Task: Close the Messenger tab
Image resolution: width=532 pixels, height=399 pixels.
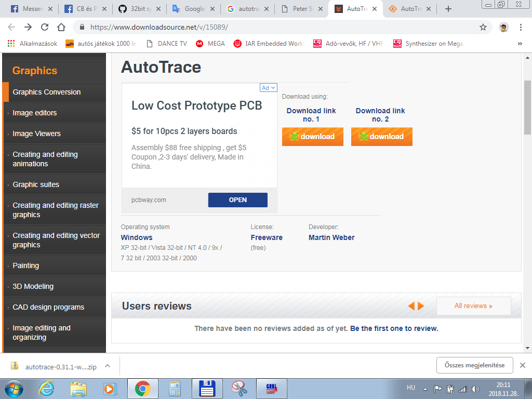Action: pos(50,9)
